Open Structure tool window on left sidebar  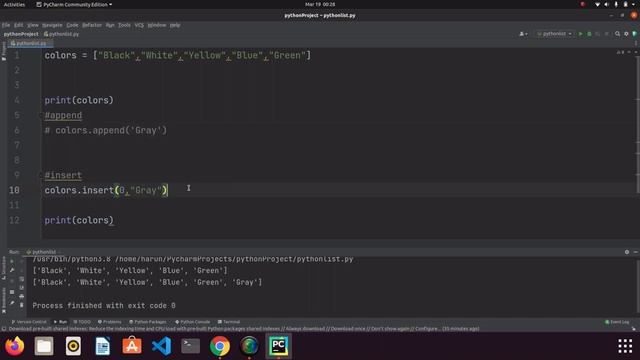[4, 268]
